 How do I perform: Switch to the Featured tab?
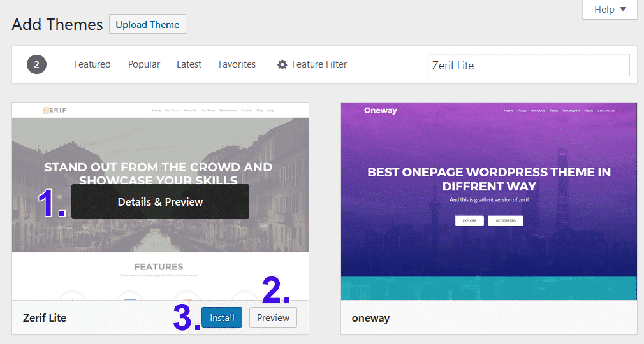92,64
